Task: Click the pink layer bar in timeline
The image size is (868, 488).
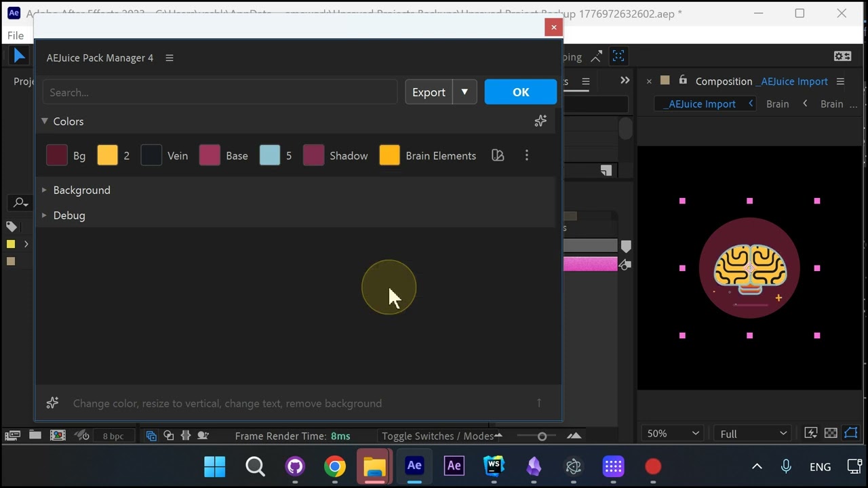Action: [x=590, y=264]
